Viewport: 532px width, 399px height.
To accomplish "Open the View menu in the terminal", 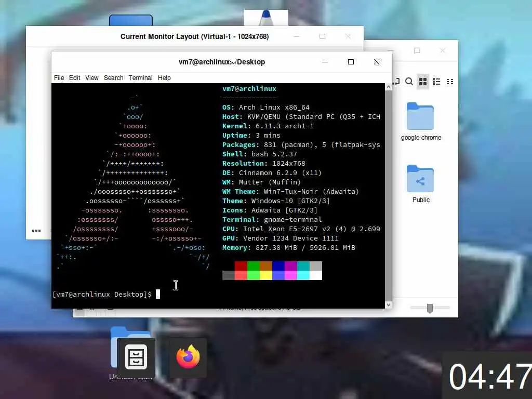I will click(x=91, y=78).
